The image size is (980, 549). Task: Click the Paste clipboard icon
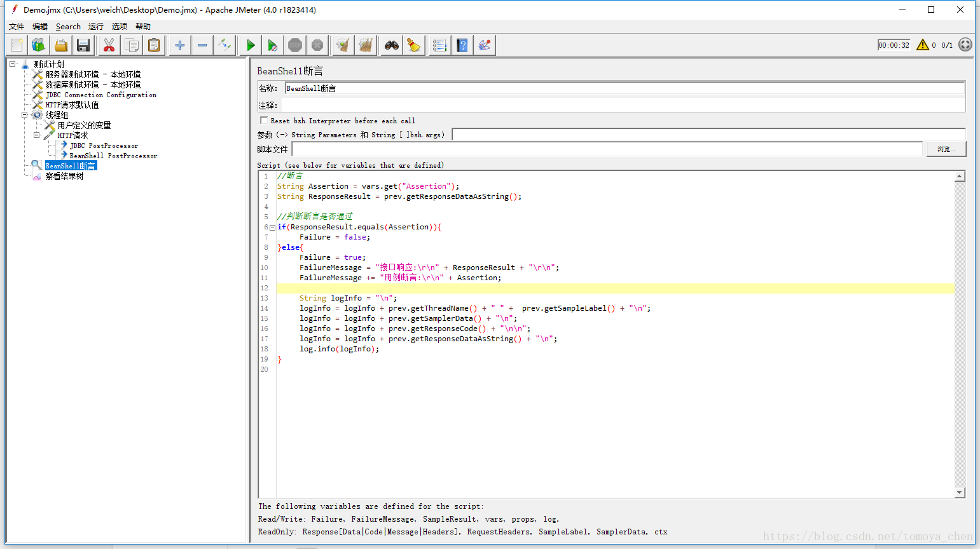click(154, 45)
